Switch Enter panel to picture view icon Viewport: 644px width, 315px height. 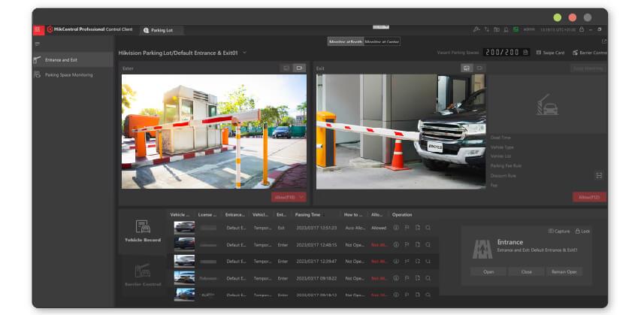[x=286, y=68]
